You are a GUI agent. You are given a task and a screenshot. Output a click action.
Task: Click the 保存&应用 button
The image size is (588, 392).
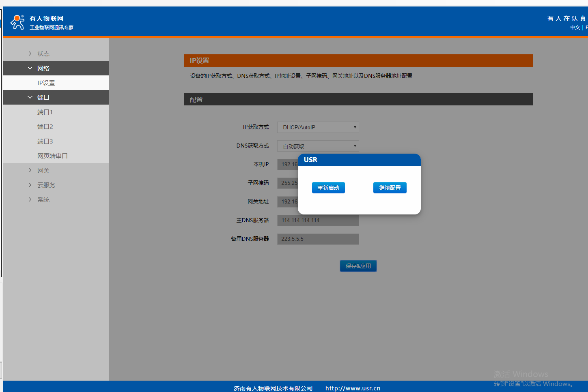coord(358,266)
